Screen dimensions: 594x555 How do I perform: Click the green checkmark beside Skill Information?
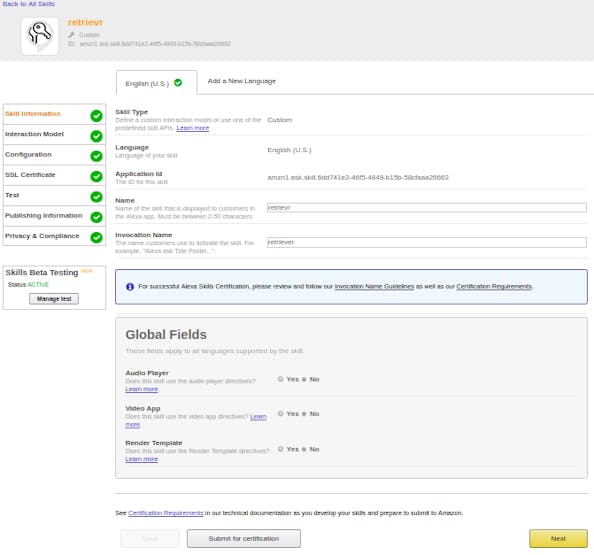point(96,116)
